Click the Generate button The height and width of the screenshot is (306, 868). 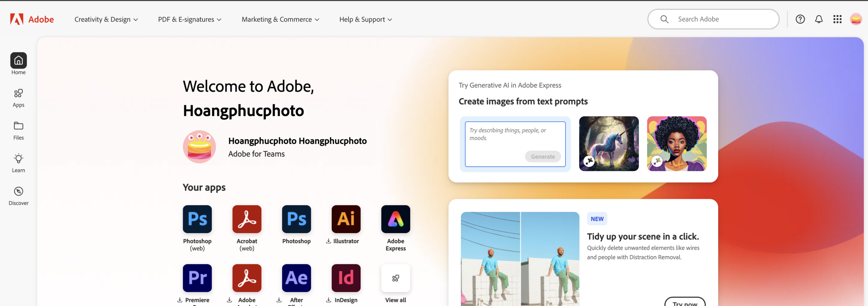coord(543,157)
